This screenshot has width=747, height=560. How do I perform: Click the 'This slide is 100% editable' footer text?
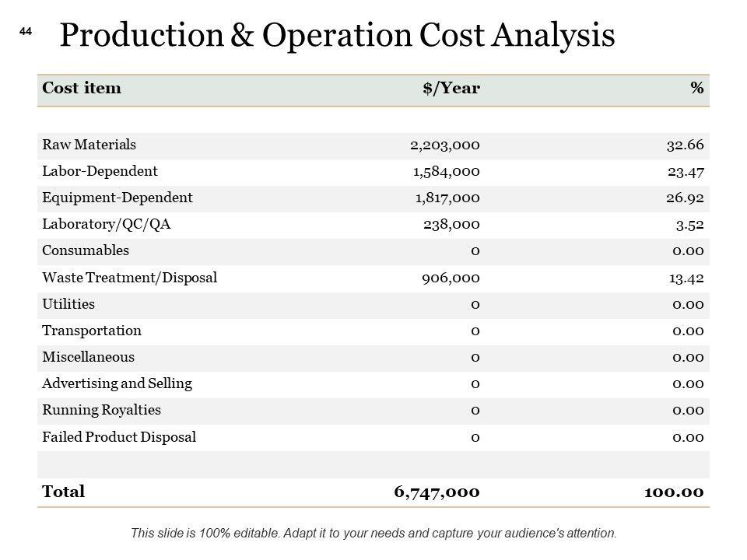coord(373,534)
